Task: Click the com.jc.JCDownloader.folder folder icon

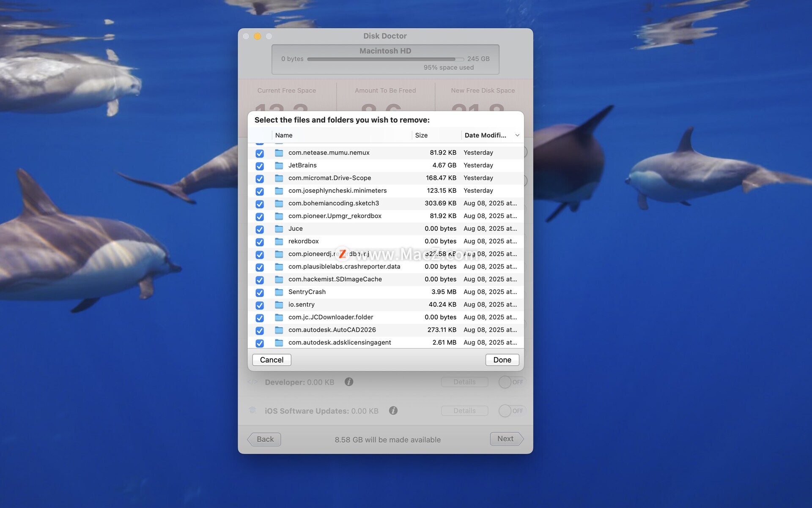Action: 279,317
